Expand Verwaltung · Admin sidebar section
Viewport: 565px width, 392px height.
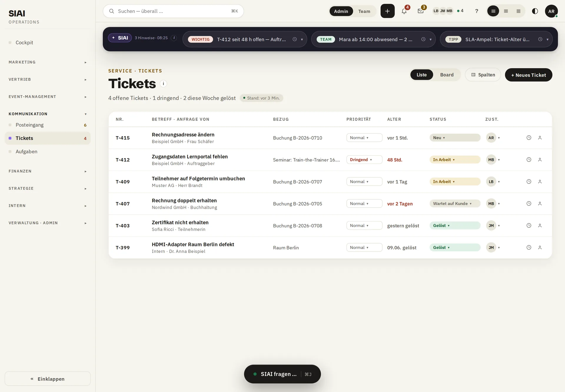click(x=48, y=223)
